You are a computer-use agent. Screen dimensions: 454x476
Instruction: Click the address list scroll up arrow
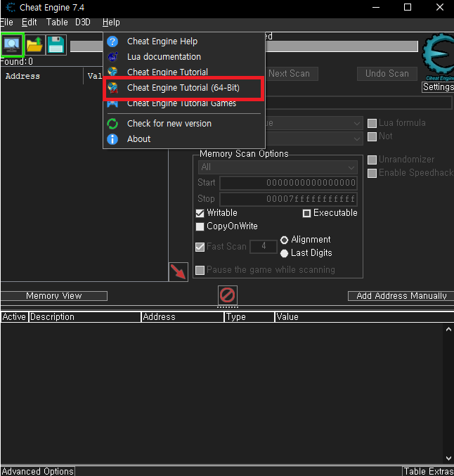(x=448, y=330)
